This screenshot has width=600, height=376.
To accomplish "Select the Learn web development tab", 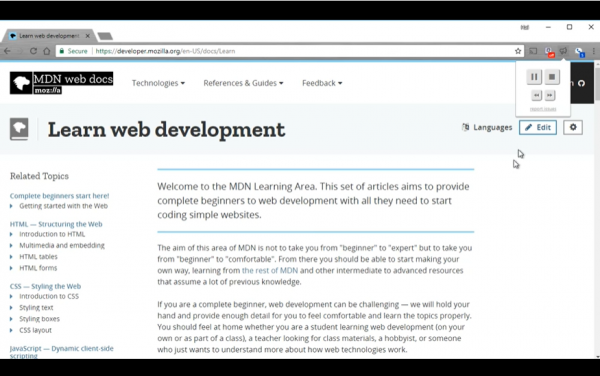I will coord(49,36).
